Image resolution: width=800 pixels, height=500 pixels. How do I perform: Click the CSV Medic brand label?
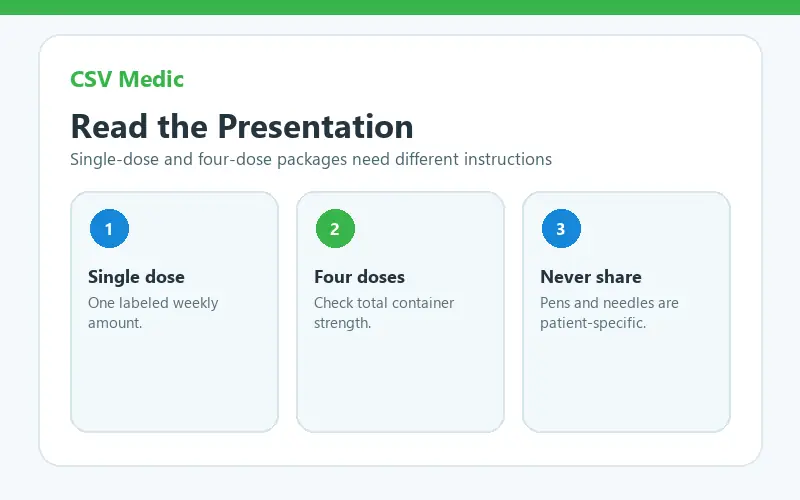click(127, 79)
